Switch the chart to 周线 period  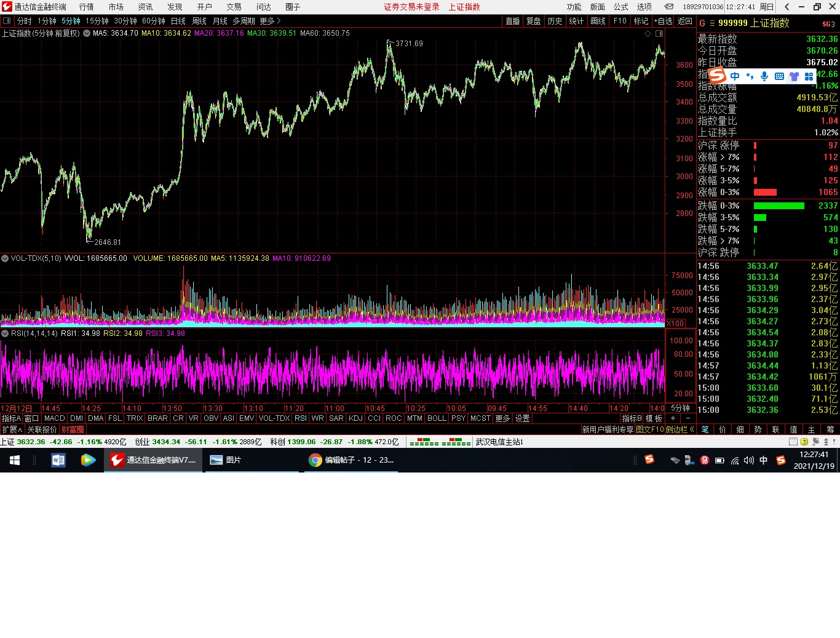click(199, 21)
